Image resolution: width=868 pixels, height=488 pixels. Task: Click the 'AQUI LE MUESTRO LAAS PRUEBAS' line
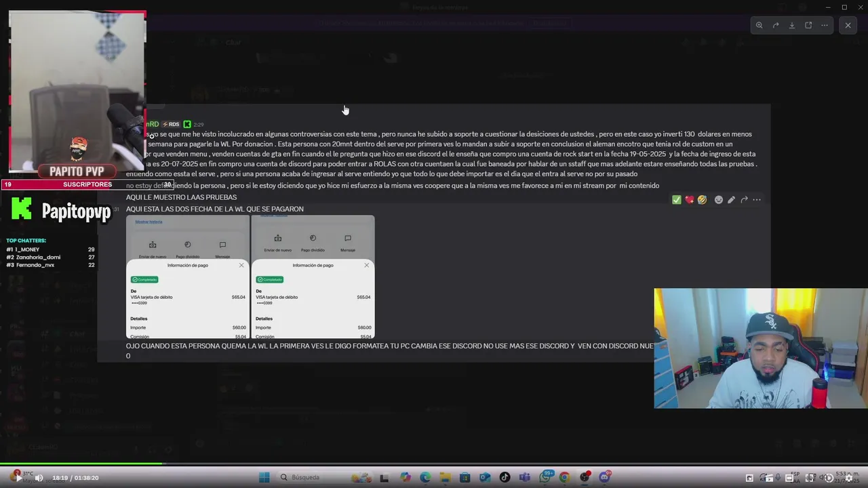pos(181,197)
